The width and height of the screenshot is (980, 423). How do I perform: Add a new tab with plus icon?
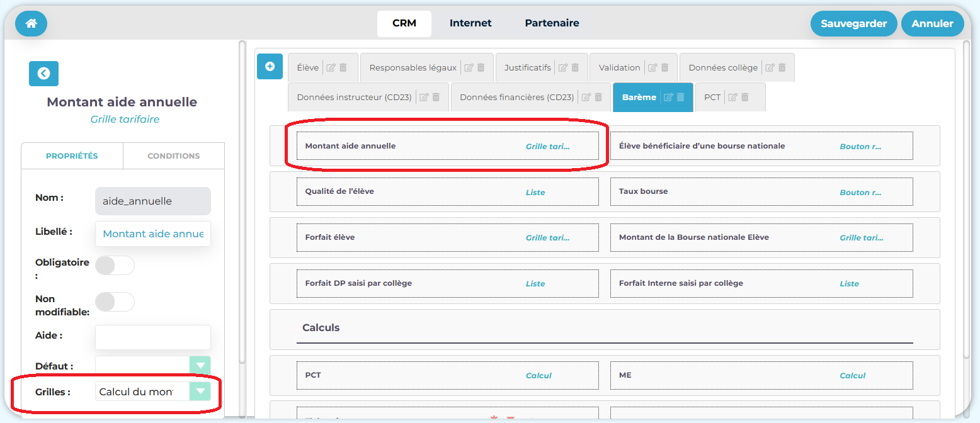270,66
